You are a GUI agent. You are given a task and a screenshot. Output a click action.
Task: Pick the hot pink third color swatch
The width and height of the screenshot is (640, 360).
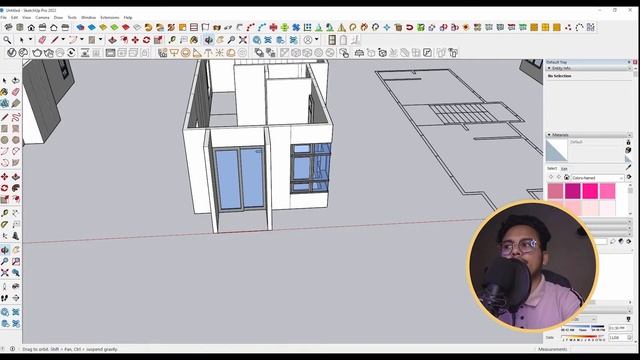tap(590, 191)
